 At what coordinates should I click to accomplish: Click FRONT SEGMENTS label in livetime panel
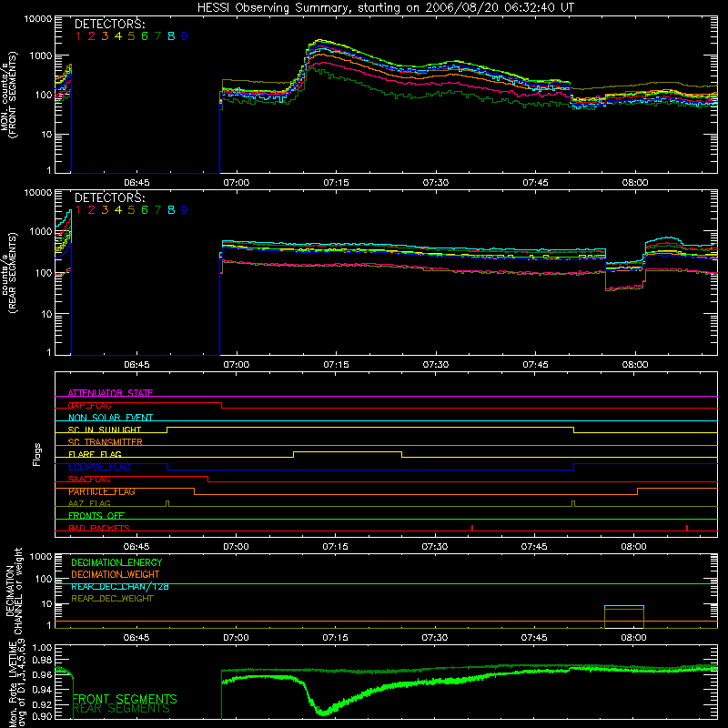click(x=125, y=699)
